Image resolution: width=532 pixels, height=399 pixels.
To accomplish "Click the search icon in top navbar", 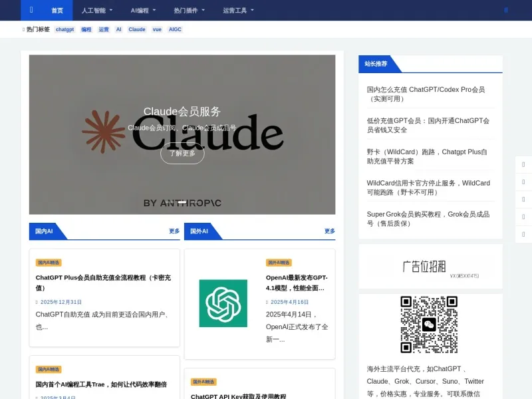I will pos(505,10).
